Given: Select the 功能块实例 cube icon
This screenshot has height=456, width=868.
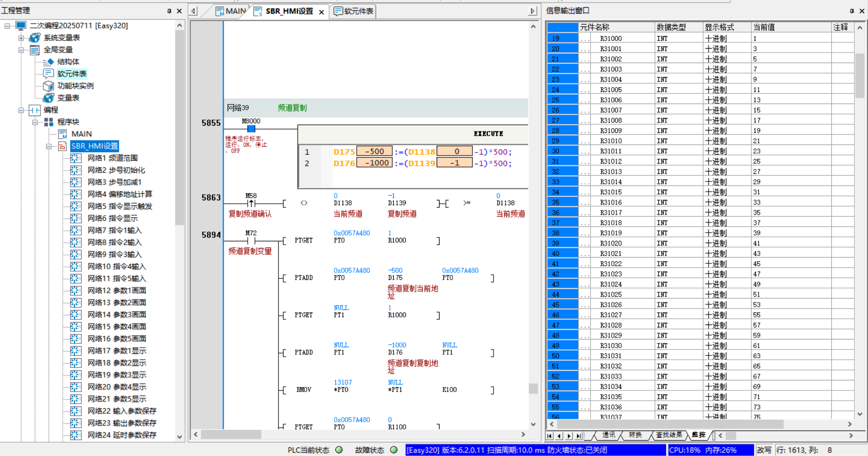Looking at the screenshot, I should 48,86.
